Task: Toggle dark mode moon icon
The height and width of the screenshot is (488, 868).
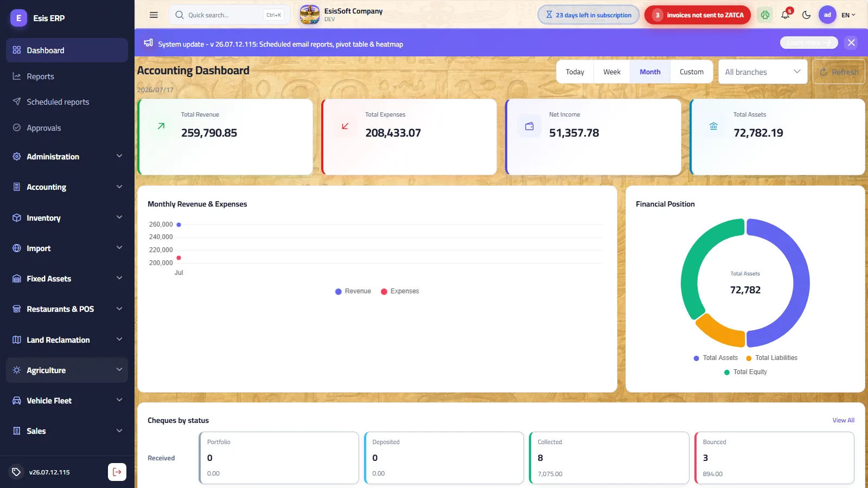Action: pyautogui.click(x=806, y=15)
